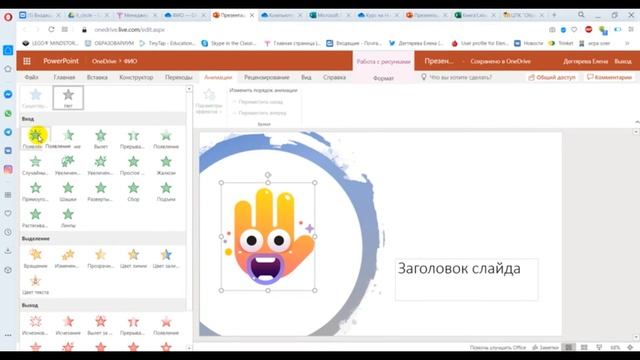Reload the page in the browser
640x360 pixels.
pos(51,29)
